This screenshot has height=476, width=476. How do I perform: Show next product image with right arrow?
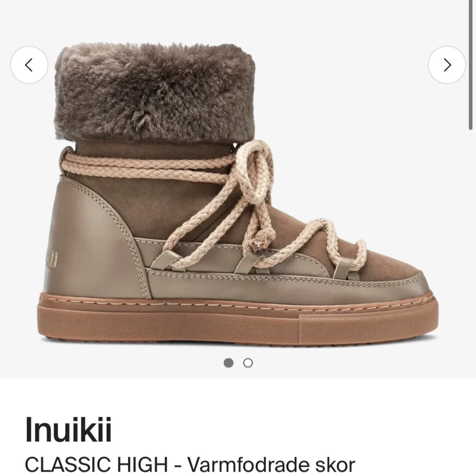(447, 65)
